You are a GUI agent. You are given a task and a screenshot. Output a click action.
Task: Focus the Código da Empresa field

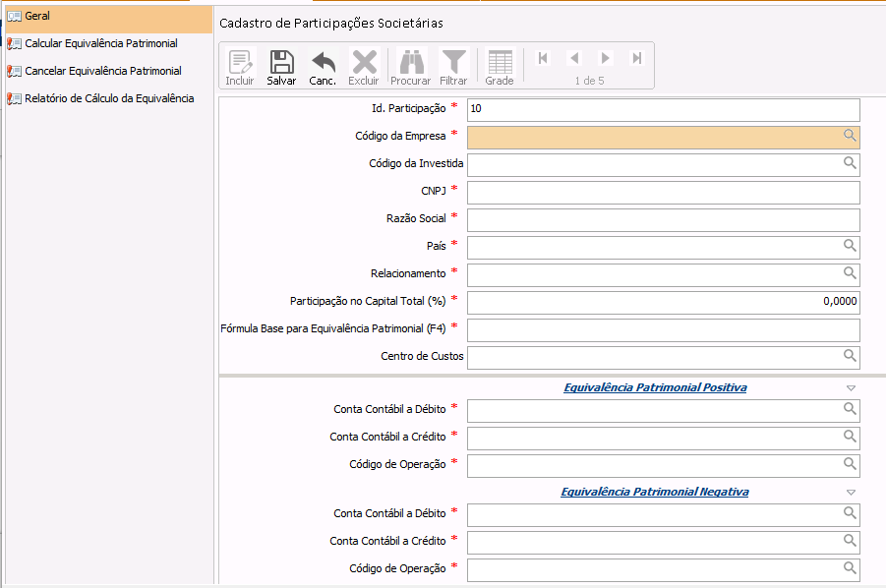(x=664, y=138)
